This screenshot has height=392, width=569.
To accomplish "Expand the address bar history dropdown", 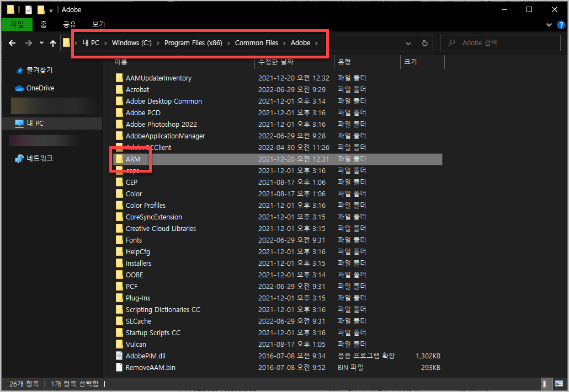I will click(x=408, y=43).
